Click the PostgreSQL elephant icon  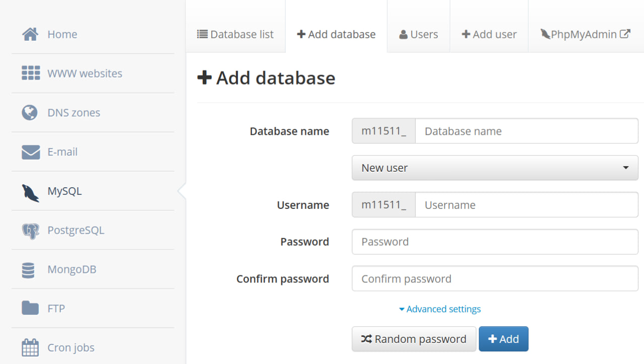pyautogui.click(x=30, y=231)
